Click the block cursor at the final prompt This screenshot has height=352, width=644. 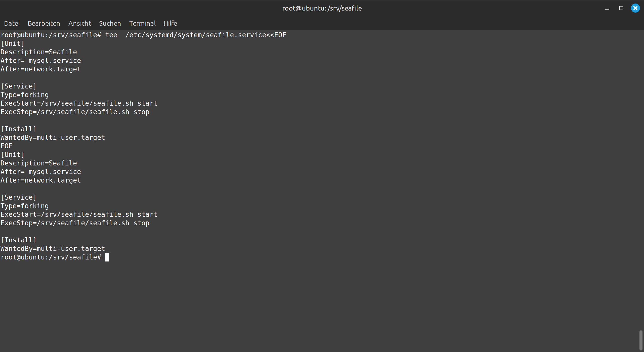click(107, 257)
